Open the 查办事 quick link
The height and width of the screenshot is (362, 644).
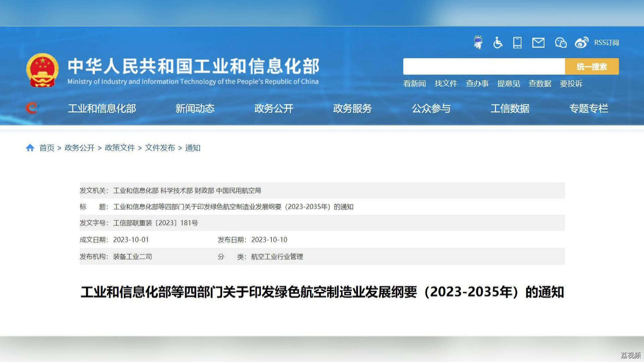click(477, 83)
